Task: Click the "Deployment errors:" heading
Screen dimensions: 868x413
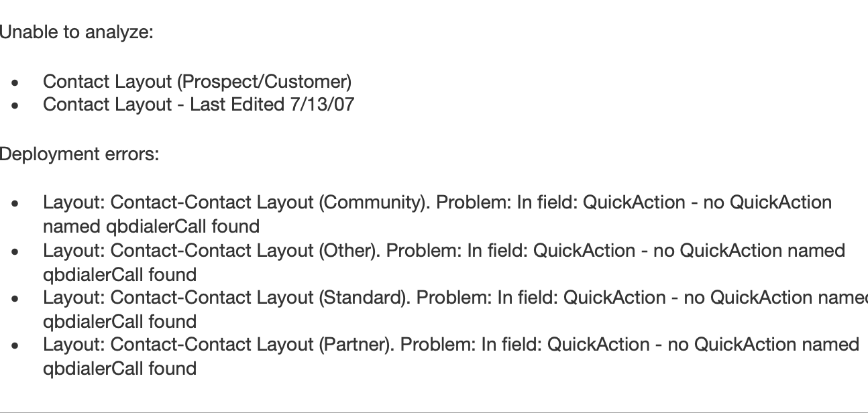Action: pos(79,154)
